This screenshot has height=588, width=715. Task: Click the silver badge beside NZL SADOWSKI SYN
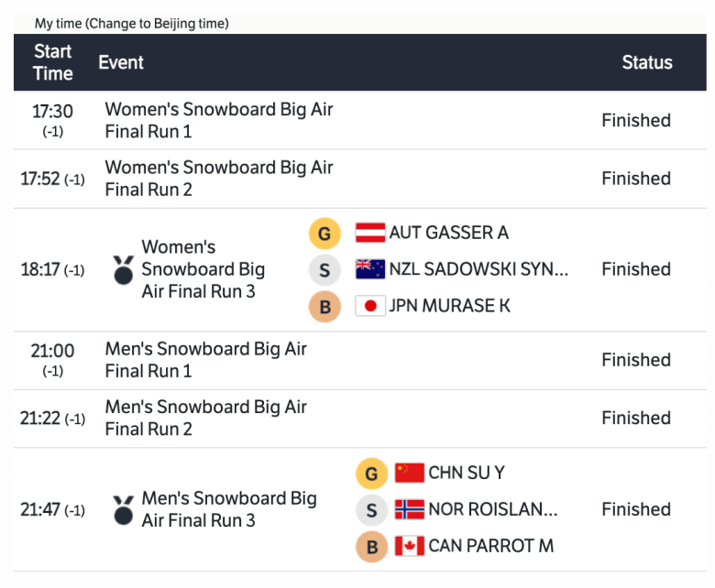pyautogui.click(x=324, y=269)
